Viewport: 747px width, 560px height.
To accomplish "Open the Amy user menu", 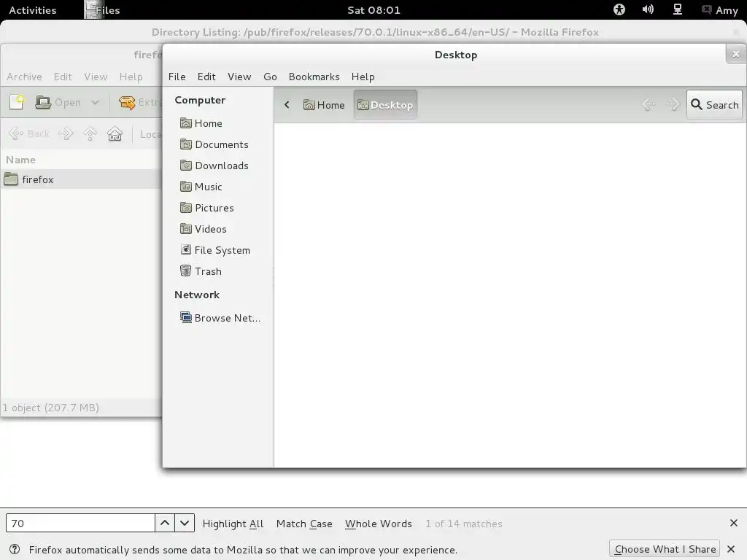I will click(720, 10).
